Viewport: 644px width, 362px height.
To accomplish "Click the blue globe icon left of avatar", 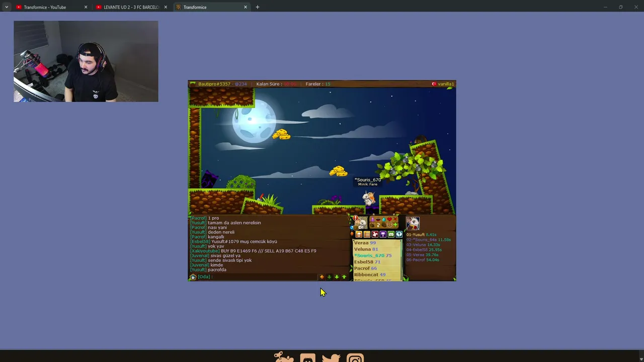I will pyautogui.click(x=351, y=228).
